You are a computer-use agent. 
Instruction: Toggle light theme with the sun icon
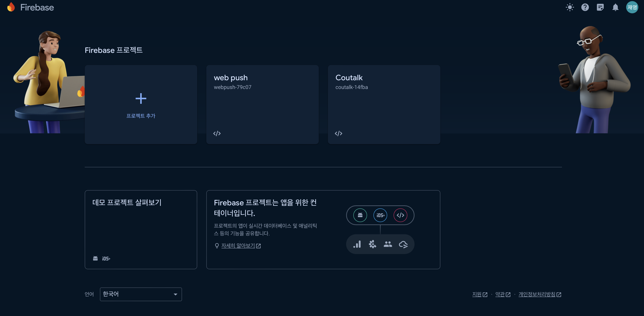tap(570, 7)
